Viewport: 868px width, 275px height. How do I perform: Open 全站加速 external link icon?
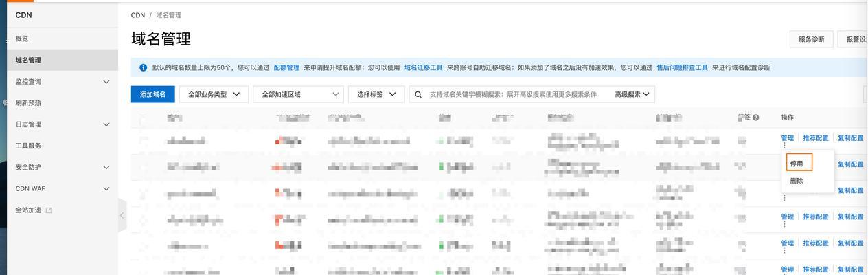[49, 210]
